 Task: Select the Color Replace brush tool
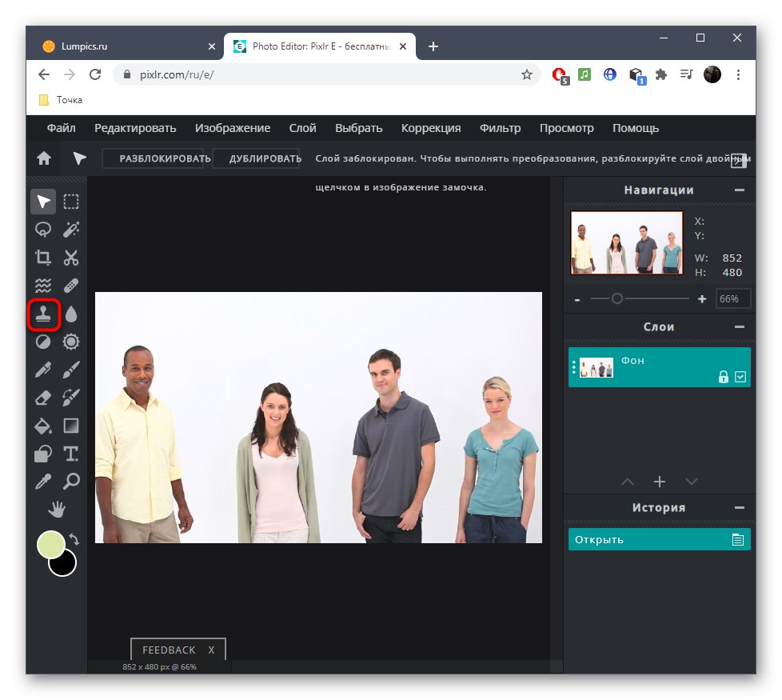(x=71, y=398)
